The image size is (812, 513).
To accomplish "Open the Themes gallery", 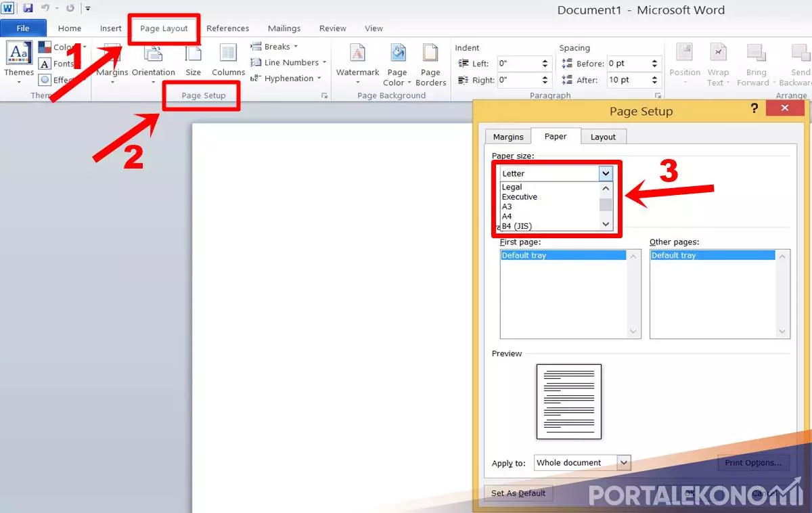I will click(x=19, y=62).
